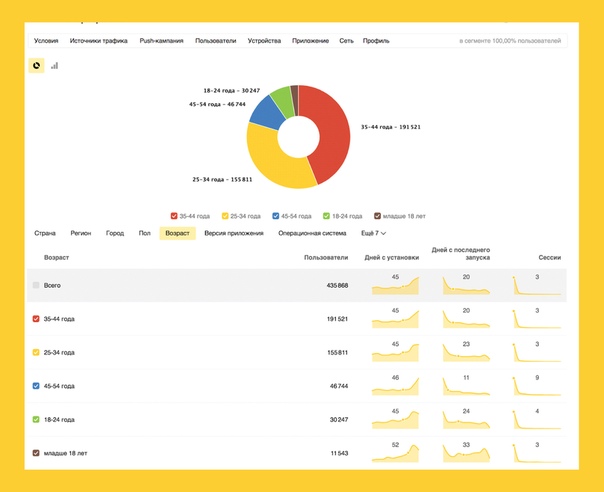Sort by Дней с последнего запуска header
Image resolution: width=604 pixels, height=492 pixels.
click(461, 254)
